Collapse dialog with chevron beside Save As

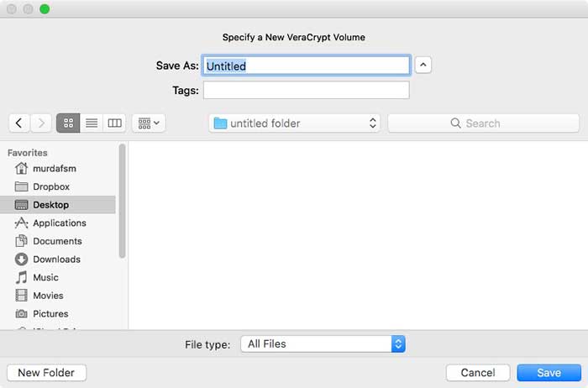[423, 65]
